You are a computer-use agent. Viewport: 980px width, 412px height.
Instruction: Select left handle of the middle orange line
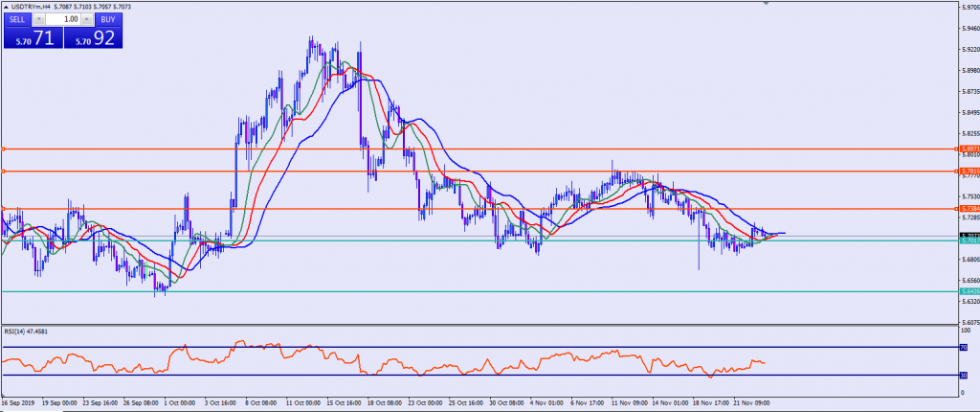coord(4,172)
